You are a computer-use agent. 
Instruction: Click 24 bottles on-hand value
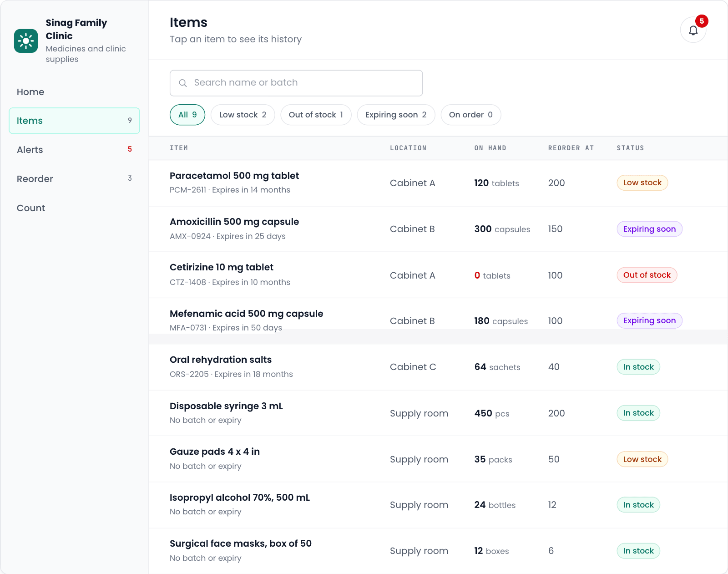[x=495, y=505]
